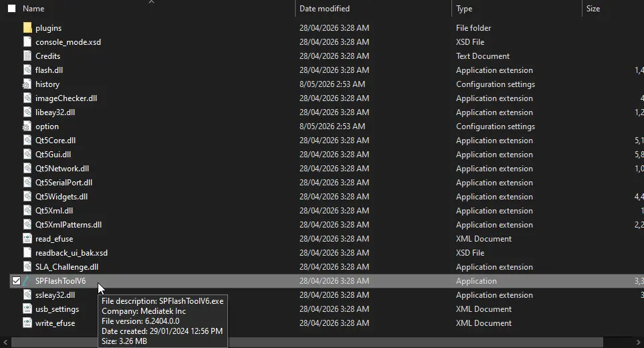Click the SPFlashToolV6 application icon
This screenshot has height=348, width=644.
27,281
